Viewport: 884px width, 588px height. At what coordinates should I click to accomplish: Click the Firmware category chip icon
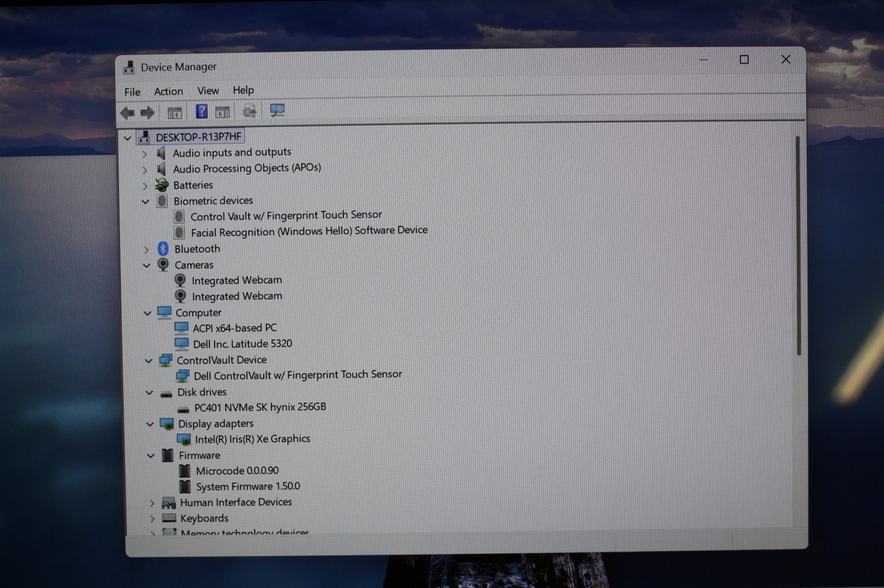[168, 455]
